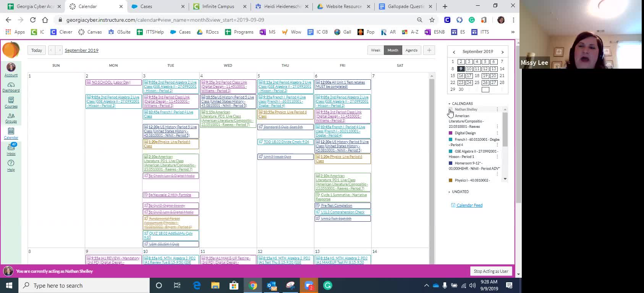Switch to Agenda view
Screen dimensions: 644x293
pyautogui.click(x=411, y=50)
